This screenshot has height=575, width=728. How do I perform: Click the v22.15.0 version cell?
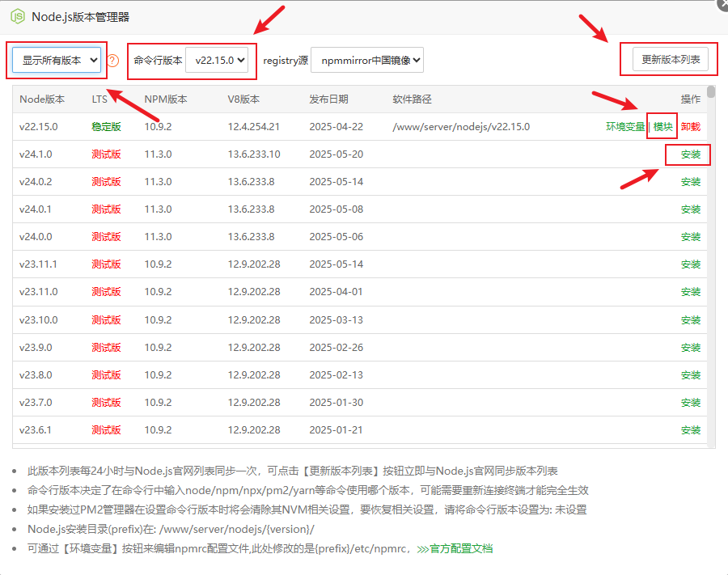(39, 127)
